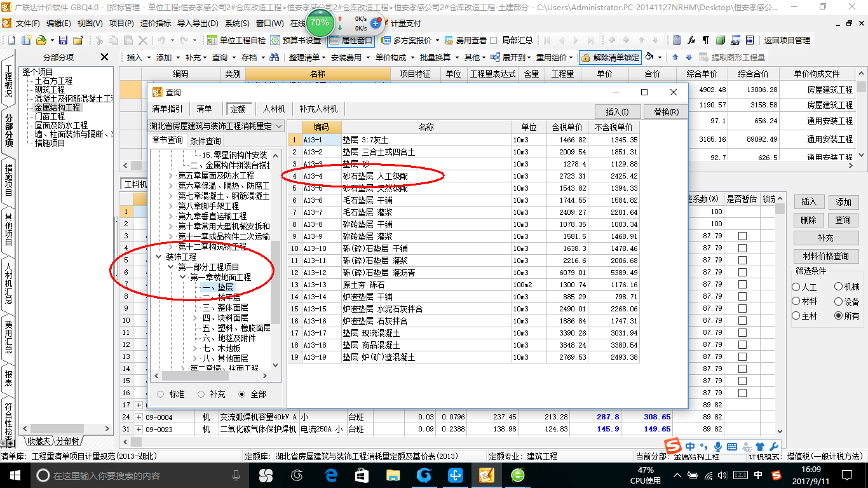Select the 补充 radio button in query dialog

(201, 394)
